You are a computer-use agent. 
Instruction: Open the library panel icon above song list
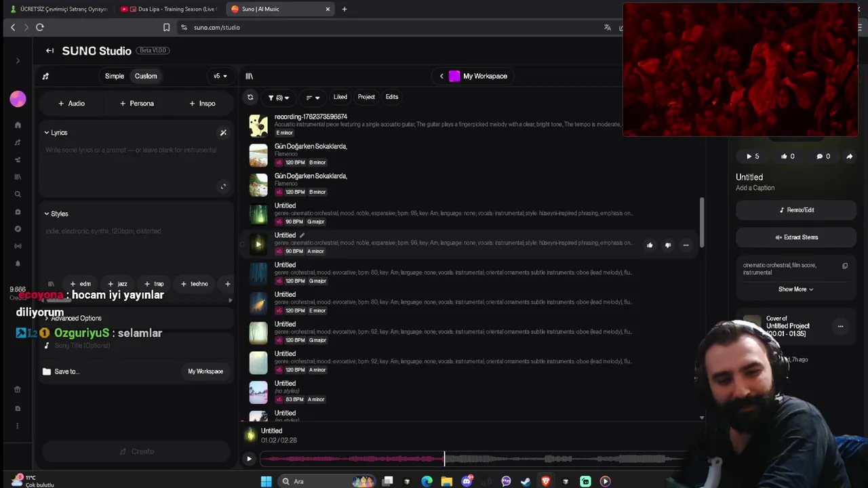[249, 76]
